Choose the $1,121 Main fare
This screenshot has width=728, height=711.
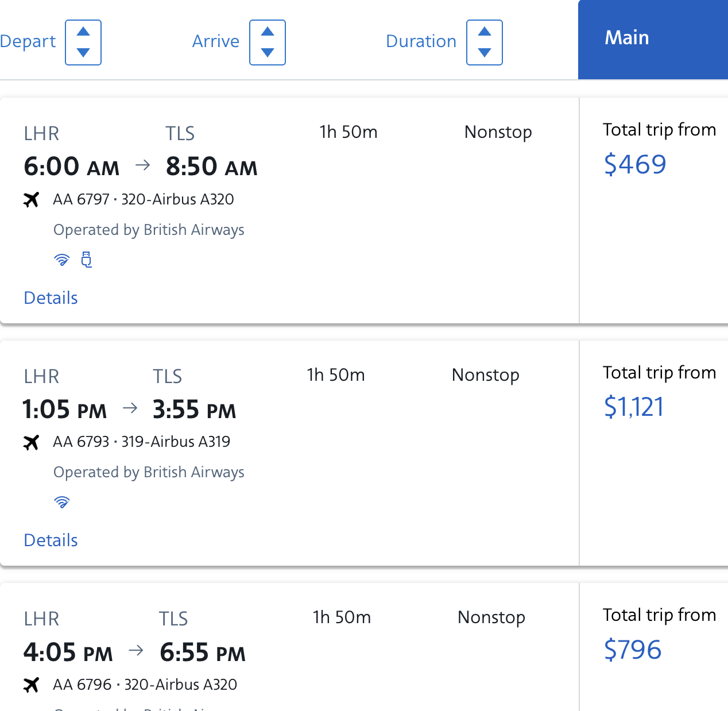point(634,407)
